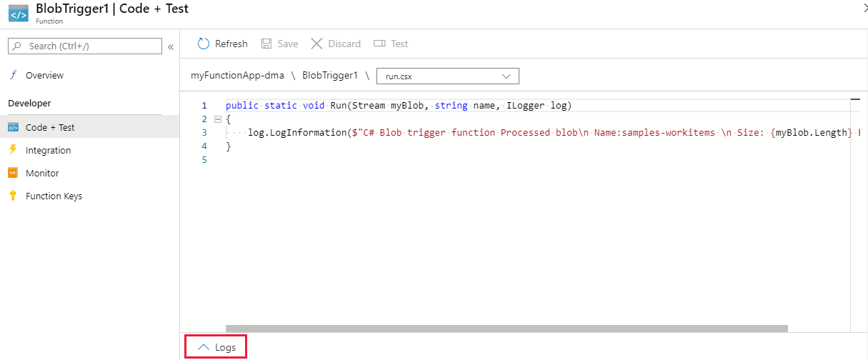Image resolution: width=868 pixels, height=360 pixels.
Task: Click the BlobTrigger1 function code icon
Action: (x=19, y=13)
